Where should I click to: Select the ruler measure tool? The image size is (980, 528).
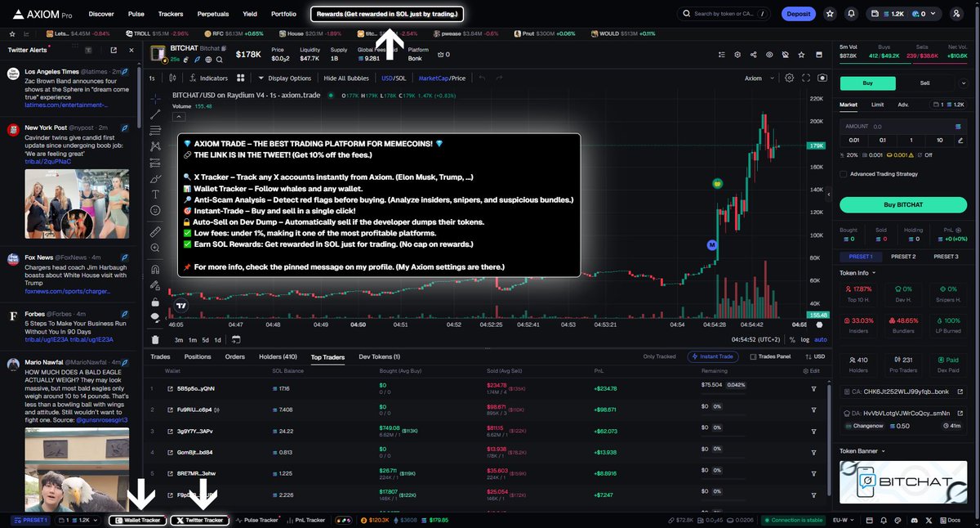[155, 231]
